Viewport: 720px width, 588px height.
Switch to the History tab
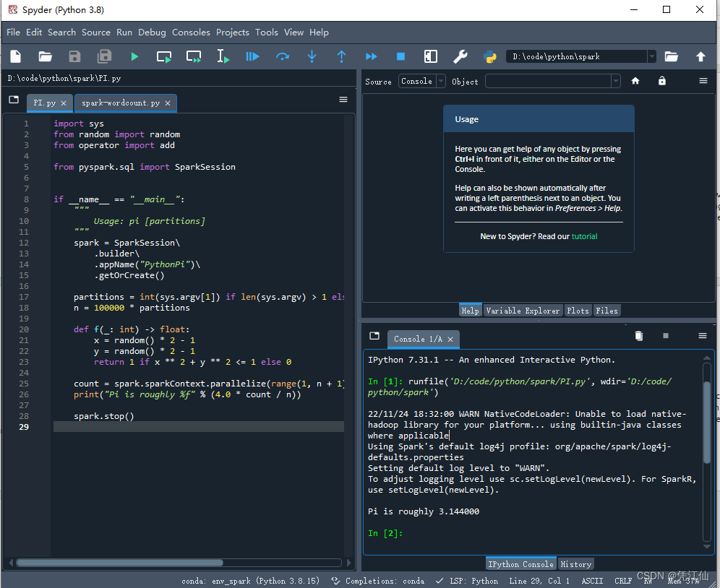(x=576, y=564)
